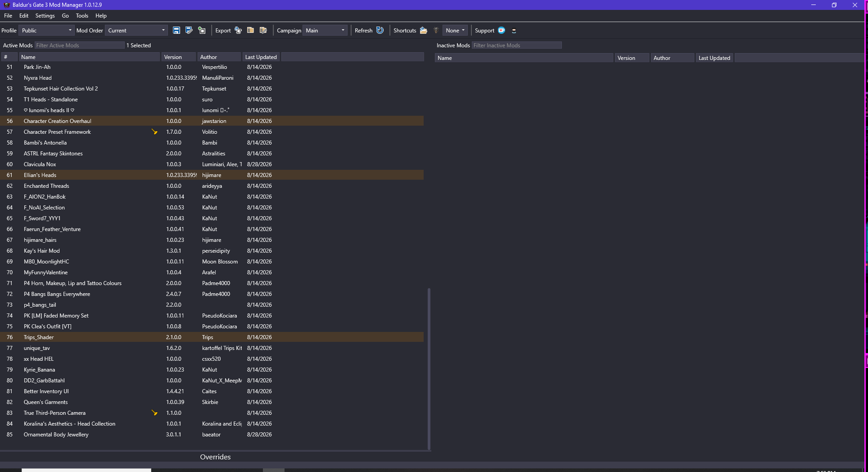Select the Trips_Shader row
This screenshot has height=472, width=868.
coord(212,337)
